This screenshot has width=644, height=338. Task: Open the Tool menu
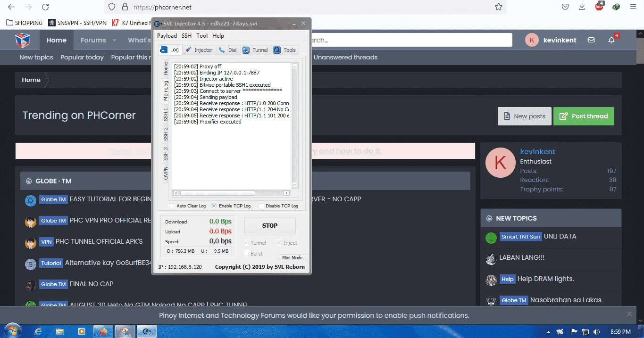coord(202,36)
